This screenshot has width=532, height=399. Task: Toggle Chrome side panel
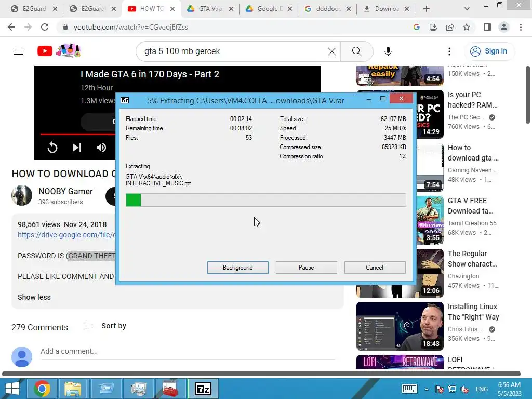(487, 27)
